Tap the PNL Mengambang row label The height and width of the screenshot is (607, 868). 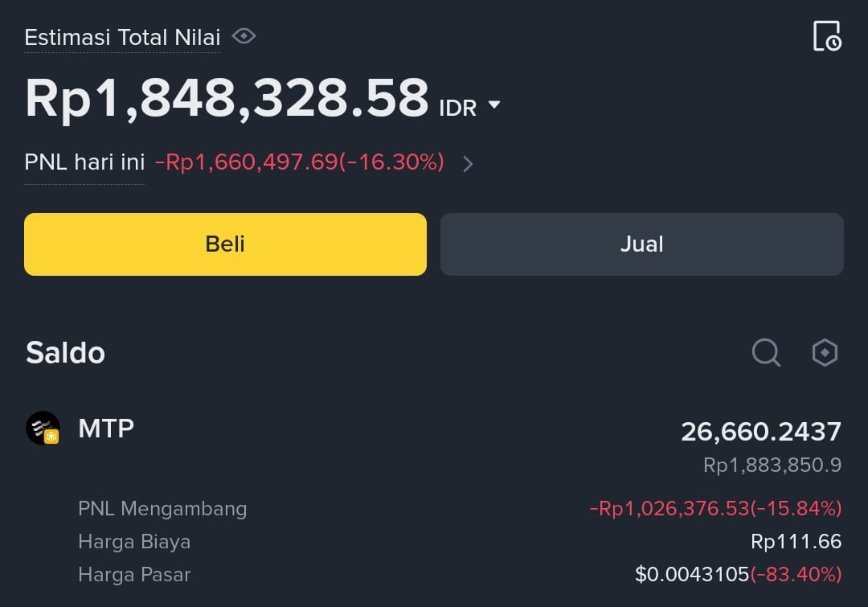162,508
